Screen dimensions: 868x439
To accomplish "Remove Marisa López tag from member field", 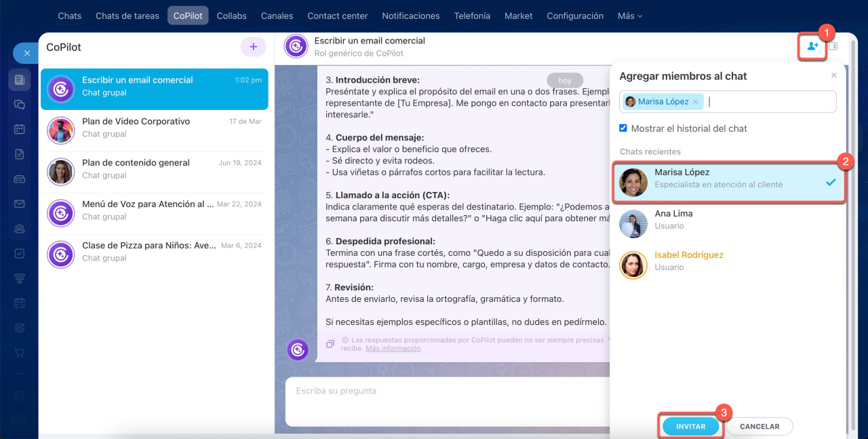I will (x=695, y=102).
